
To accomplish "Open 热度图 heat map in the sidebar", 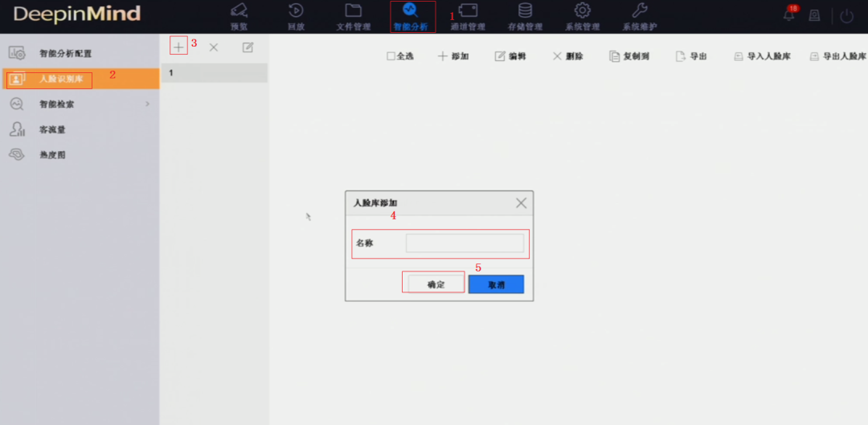I will click(52, 154).
